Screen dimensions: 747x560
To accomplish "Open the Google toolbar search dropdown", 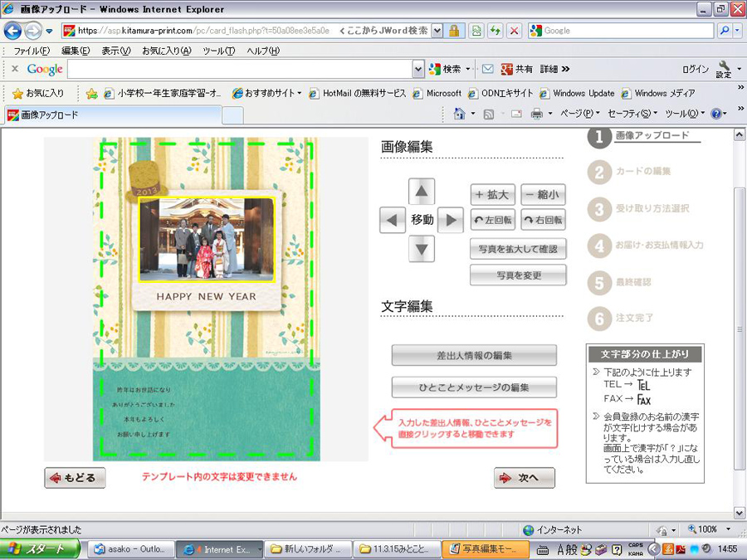I will [x=418, y=70].
